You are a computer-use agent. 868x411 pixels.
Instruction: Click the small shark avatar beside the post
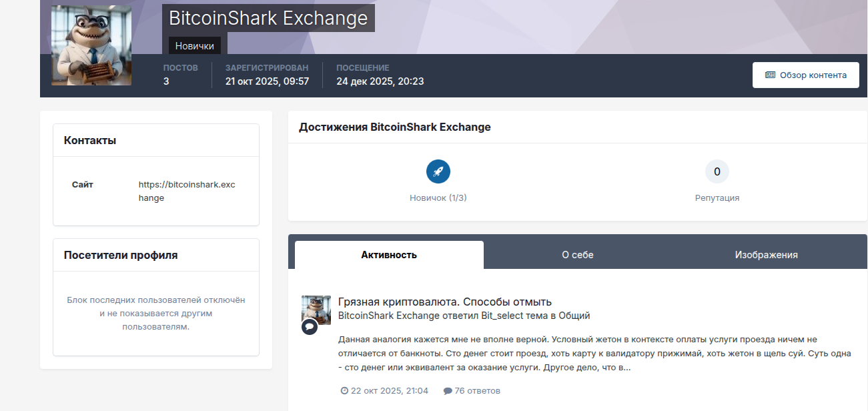[316, 310]
